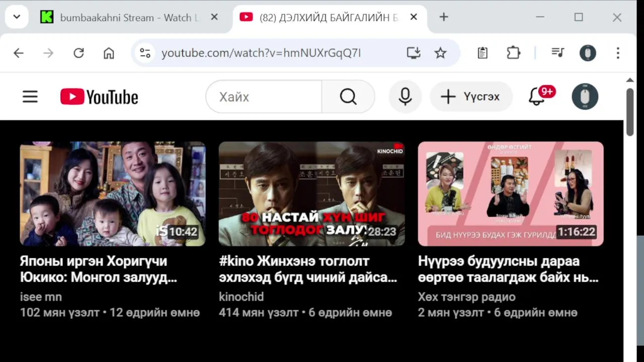Install app icon in address bar
The width and height of the screenshot is (644, 362).
coord(414,53)
